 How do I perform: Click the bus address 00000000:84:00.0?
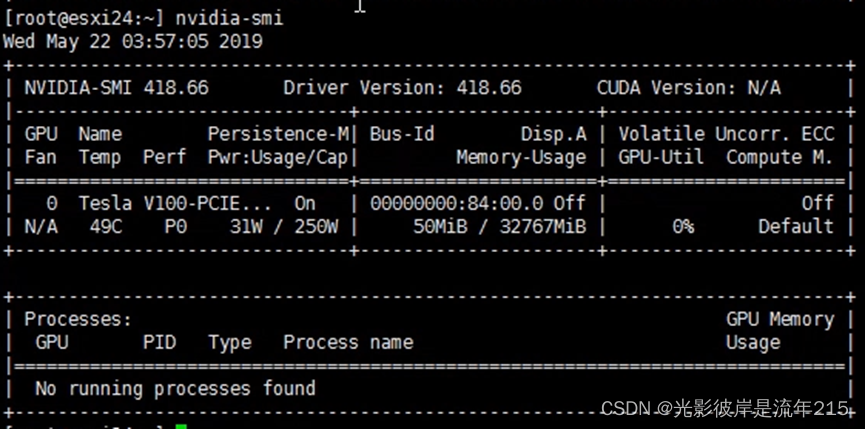click(457, 203)
